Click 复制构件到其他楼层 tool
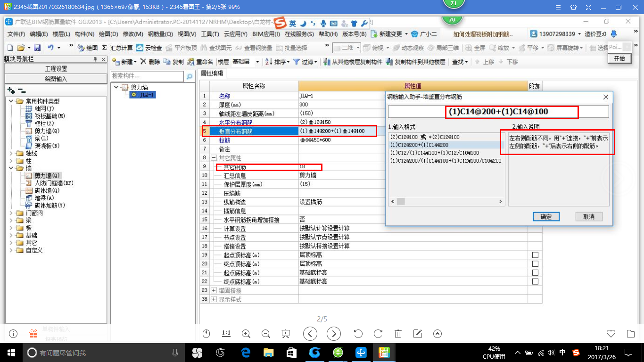The image size is (644, 362). click(415, 62)
